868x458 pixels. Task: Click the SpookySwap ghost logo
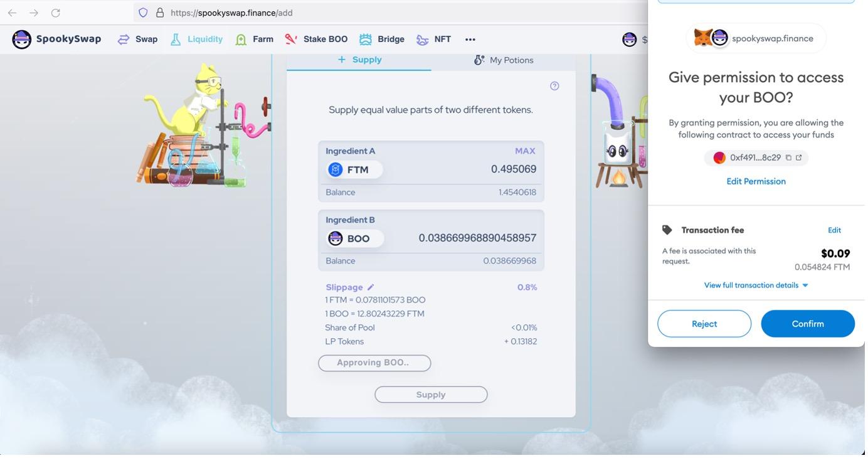22,40
